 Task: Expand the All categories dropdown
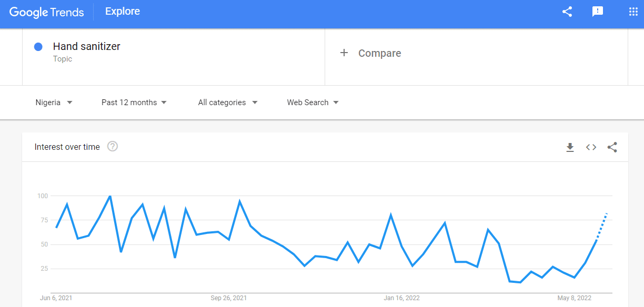(x=227, y=103)
